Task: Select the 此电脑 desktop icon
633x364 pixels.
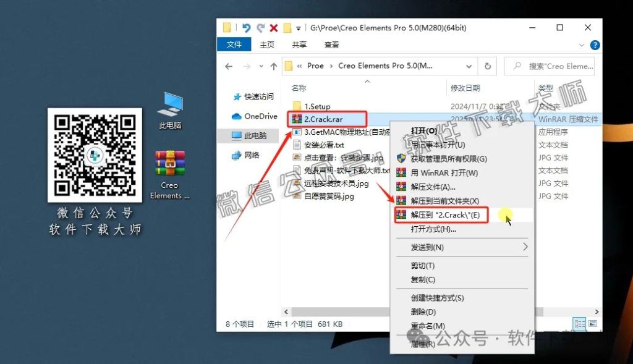Action: 170,111
